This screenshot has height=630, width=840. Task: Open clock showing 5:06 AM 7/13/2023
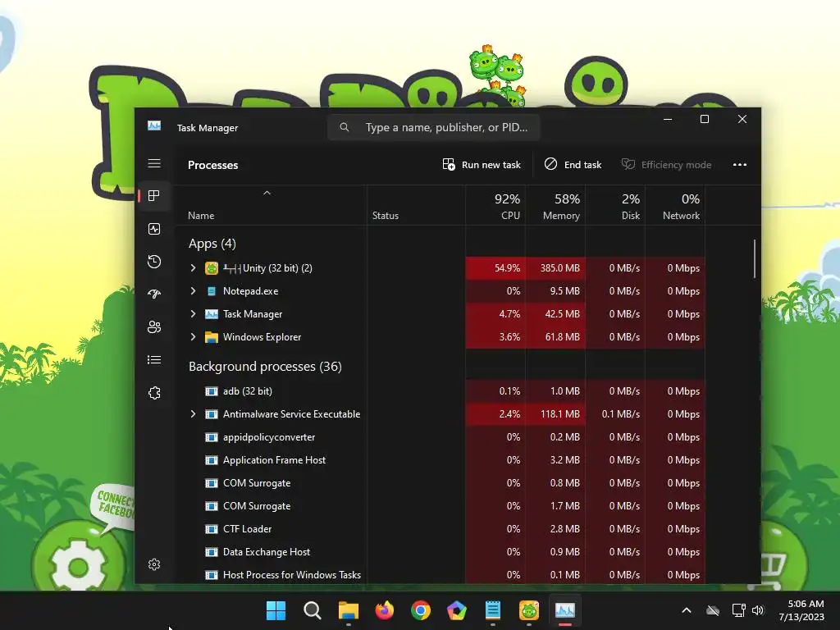coord(801,610)
